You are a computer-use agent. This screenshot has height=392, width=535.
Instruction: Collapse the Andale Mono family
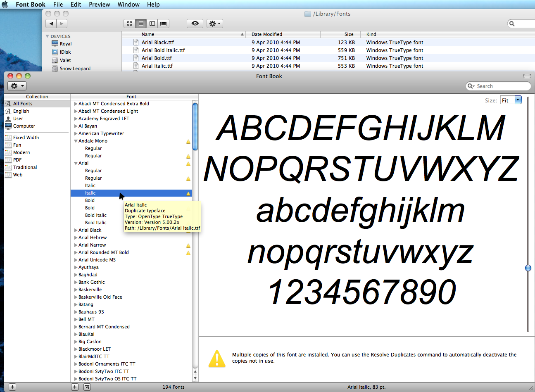[x=76, y=141]
